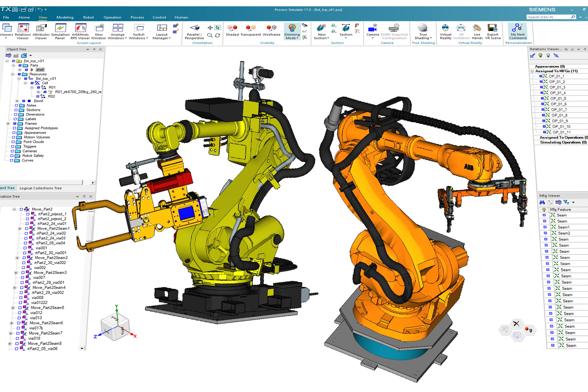
Task: Expand the Frames folder node
Action: click(8, 124)
